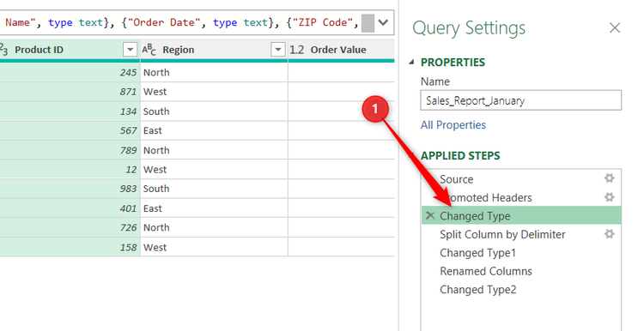Screen dimensions: 644x331
Task: Close the Query Settings pane
Action: (615, 28)
